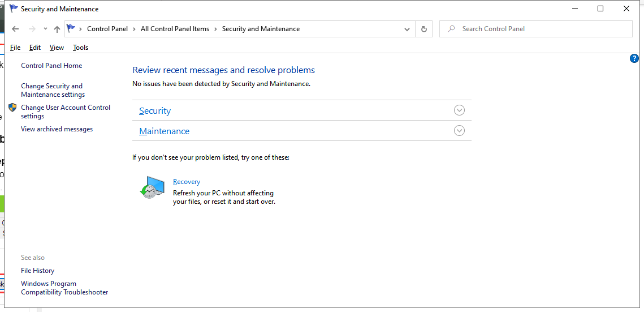
Task: Click the search magnifier icon
Action: pyautogui.click(x=451, y=29)
